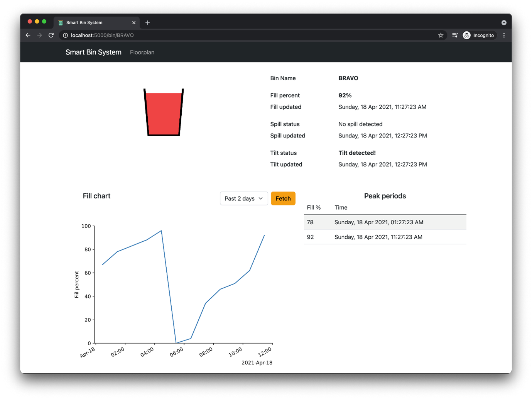Select the 78 percent peak period row

pos(385,222)
